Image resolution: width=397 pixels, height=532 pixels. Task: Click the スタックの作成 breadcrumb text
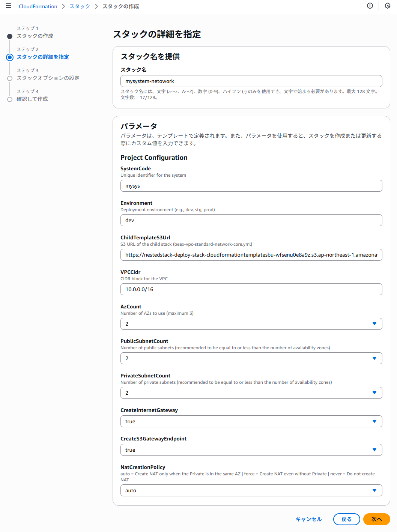click(x=120, y=6)
